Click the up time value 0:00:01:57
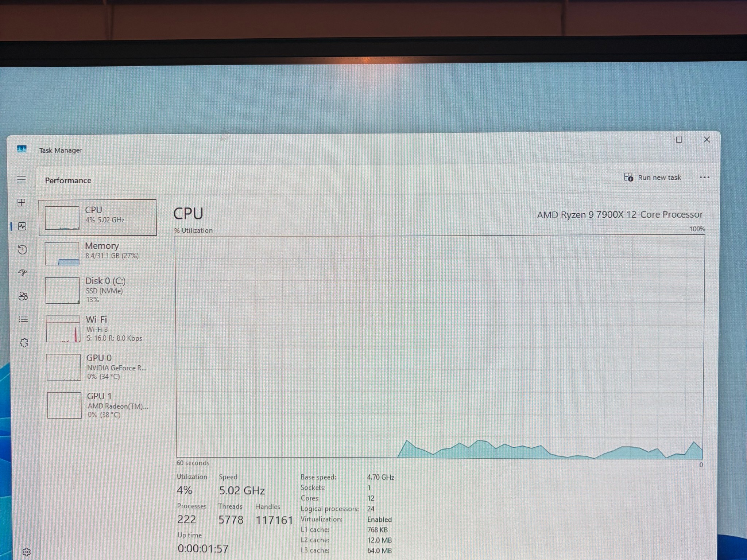747x560 pixels. pos(203,549)
